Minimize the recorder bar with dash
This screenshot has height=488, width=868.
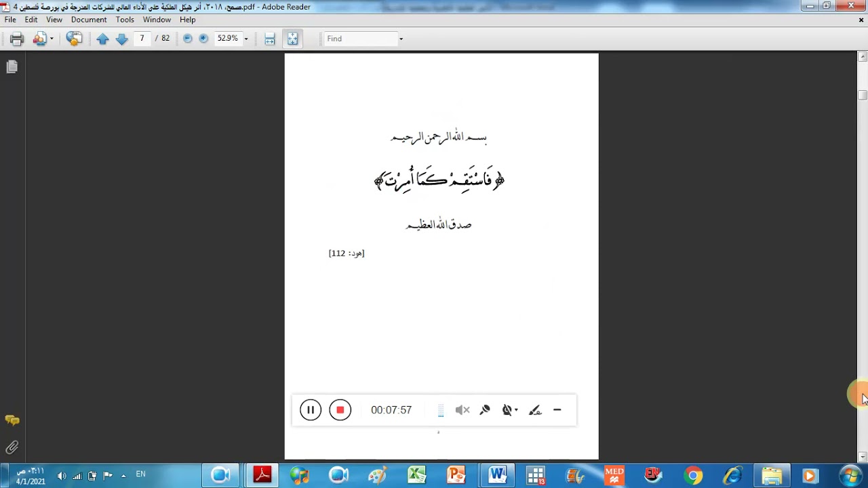coord(557,410)
